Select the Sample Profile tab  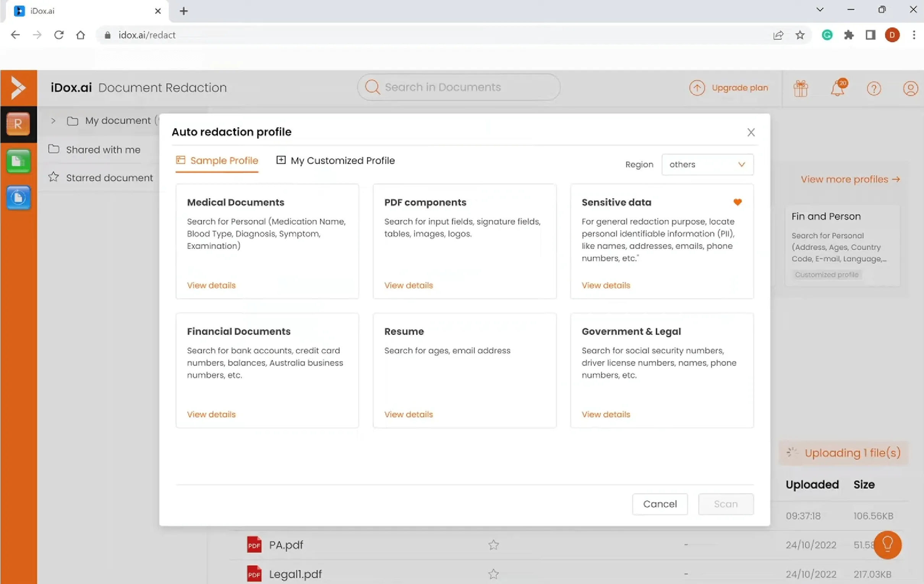pyautogui.click(x=217, y=161)
